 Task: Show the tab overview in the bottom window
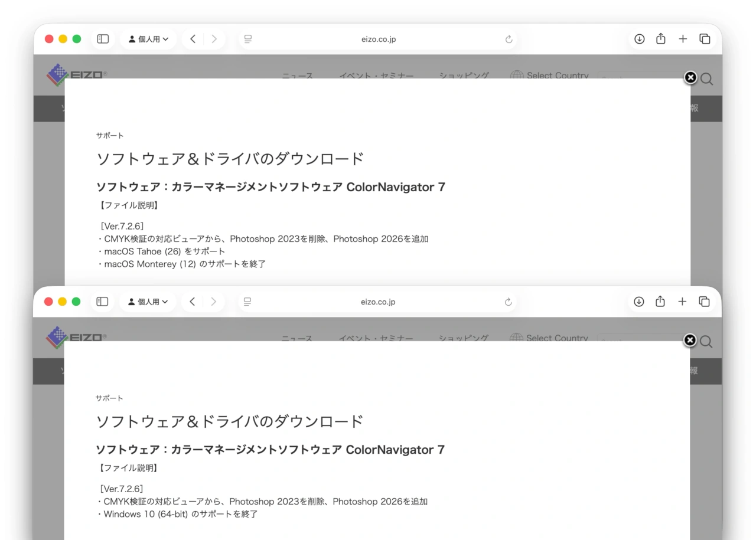pos(704,302)
